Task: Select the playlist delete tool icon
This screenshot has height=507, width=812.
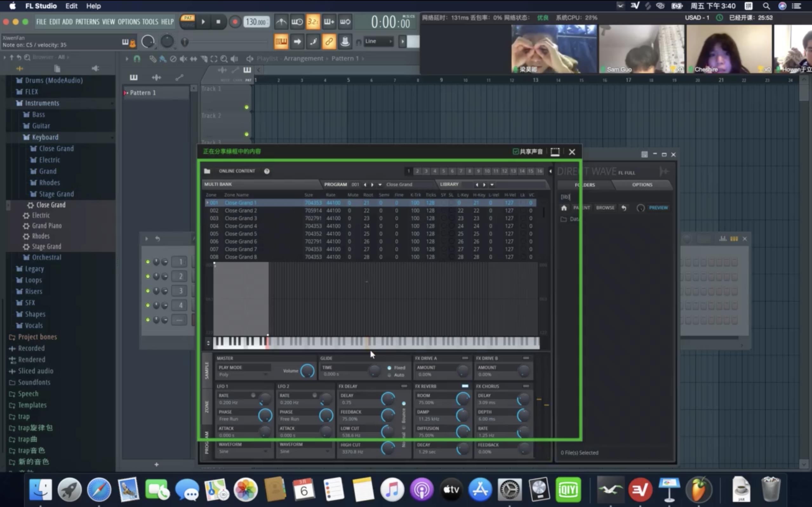Action: (x=173, y=59)
